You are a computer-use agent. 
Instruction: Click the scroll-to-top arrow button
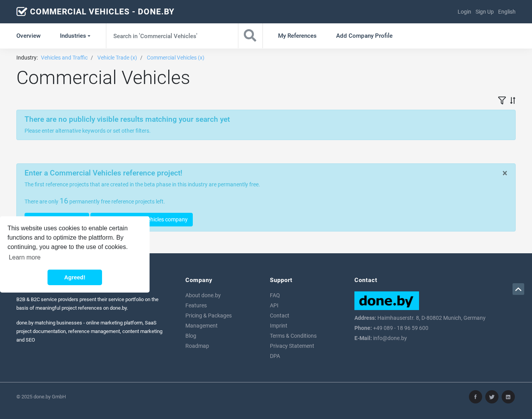click(518, 289)
